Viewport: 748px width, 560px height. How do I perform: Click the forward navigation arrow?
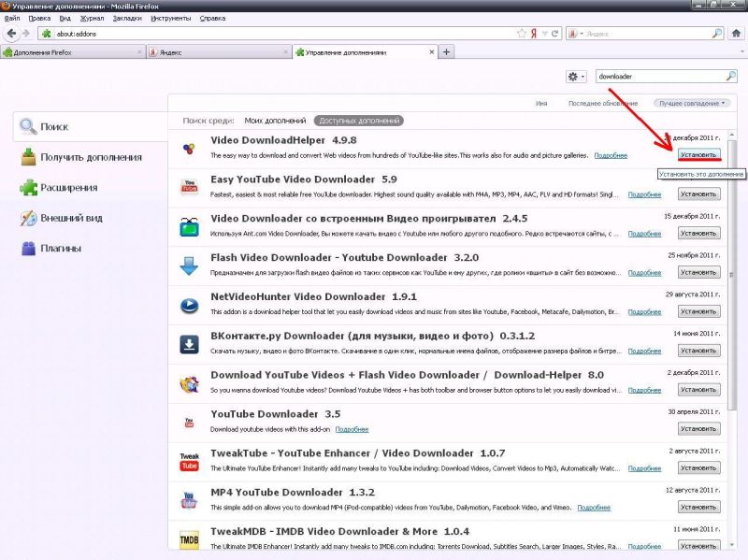pos(26,34)
